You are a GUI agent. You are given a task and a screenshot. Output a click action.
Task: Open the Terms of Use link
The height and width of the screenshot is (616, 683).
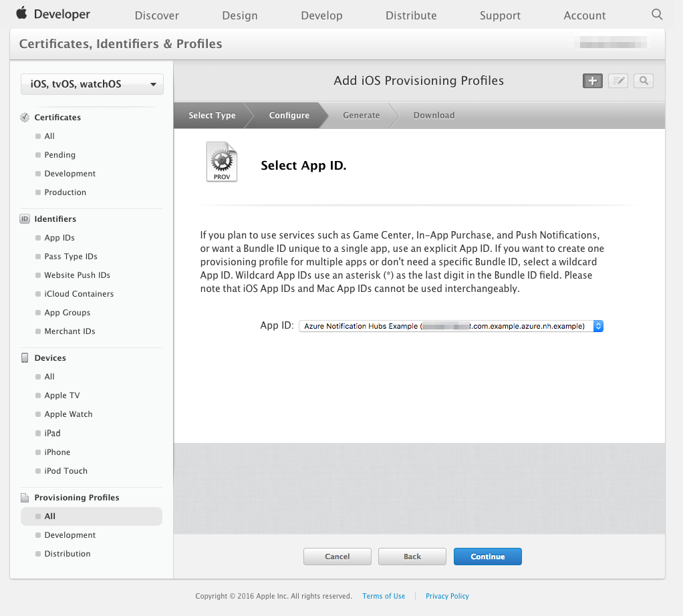(x=384, y=596)
